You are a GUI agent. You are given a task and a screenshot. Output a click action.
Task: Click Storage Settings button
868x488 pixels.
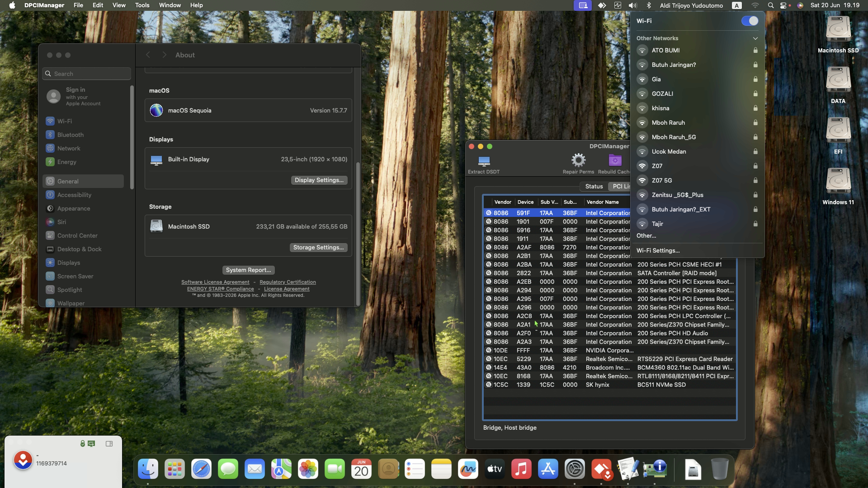tap(318, 247)
